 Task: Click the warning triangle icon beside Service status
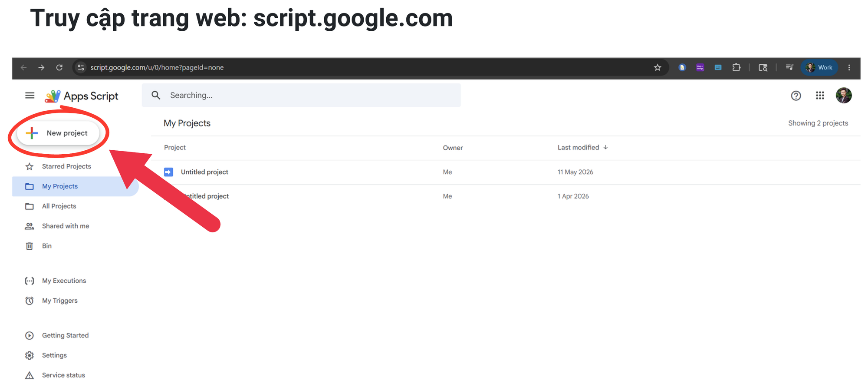point(30,375)
